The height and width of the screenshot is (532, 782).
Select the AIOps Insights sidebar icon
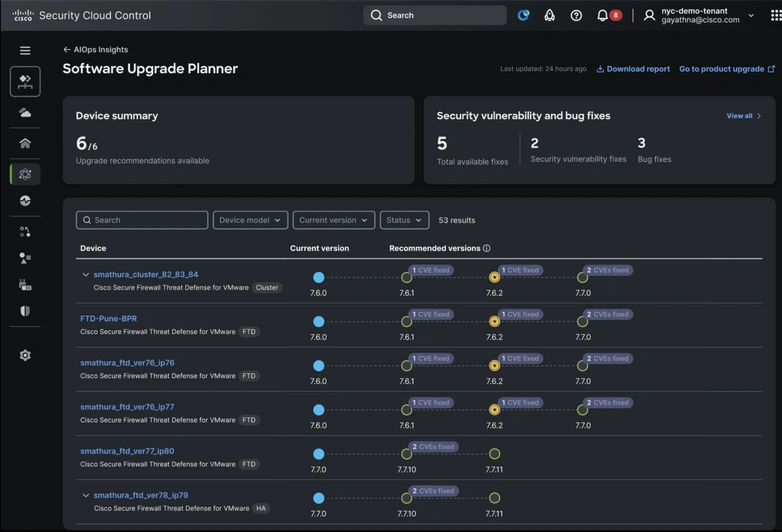click(x=25, y=174)
